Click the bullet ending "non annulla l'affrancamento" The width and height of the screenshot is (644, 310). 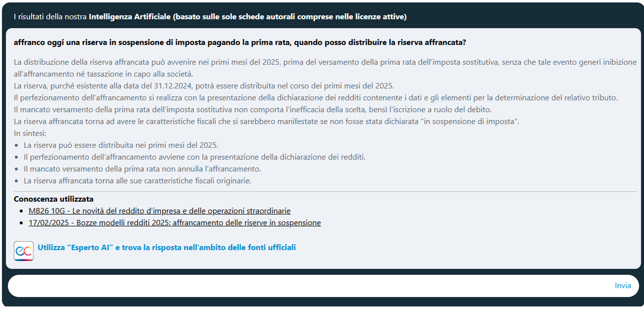point(142,169)
